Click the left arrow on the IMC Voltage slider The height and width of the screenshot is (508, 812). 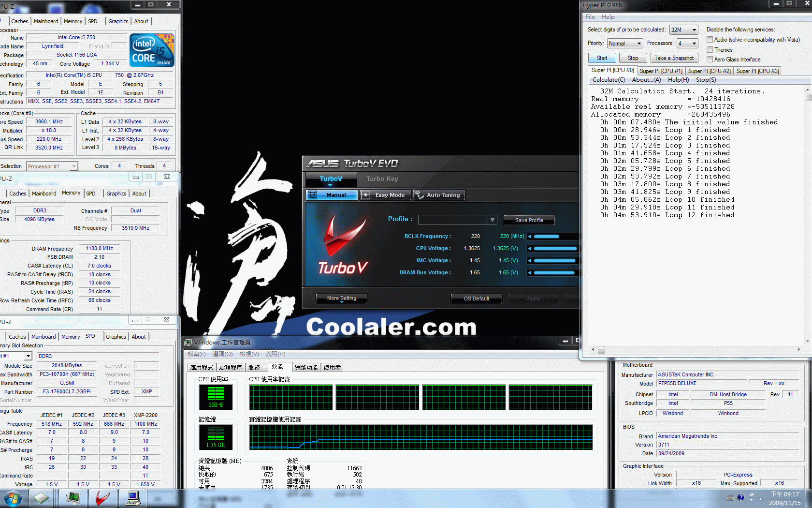530,261
